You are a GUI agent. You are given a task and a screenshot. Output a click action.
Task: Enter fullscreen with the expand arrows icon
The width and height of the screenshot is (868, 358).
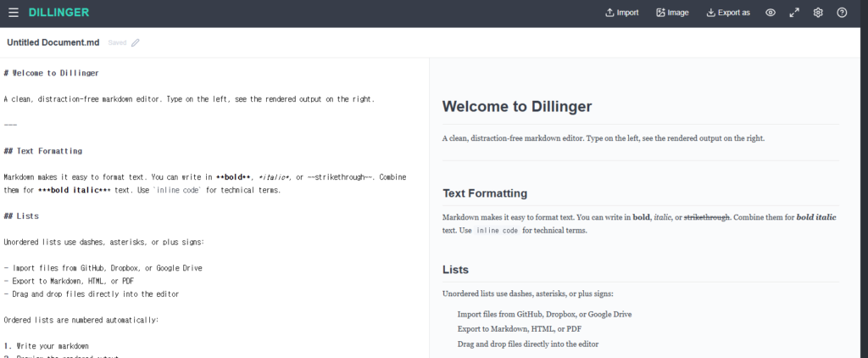pos(794,13)
